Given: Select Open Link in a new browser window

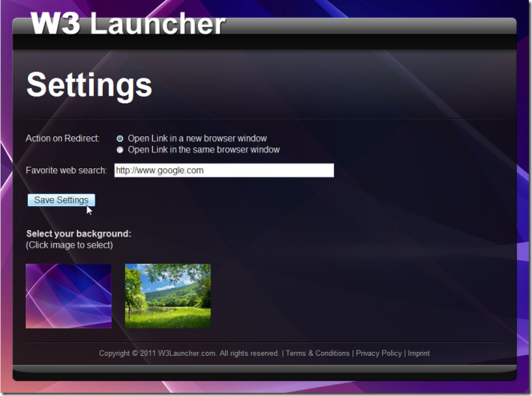Looking at the screenshot, I should (119, 139).
